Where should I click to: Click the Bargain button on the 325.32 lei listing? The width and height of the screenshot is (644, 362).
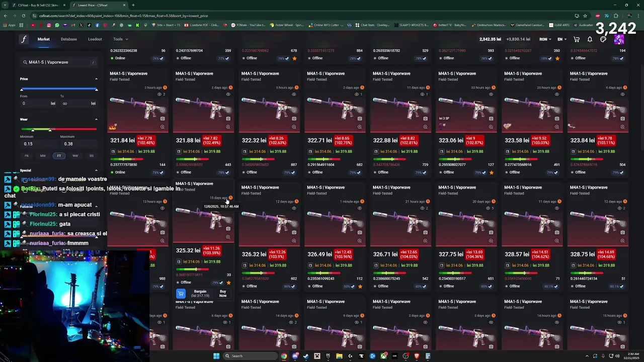click(x=200, y=294)
